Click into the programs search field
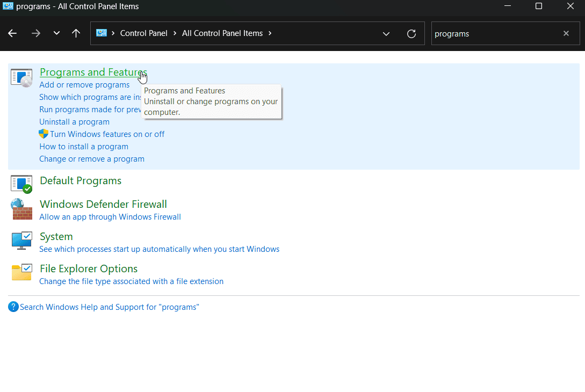Screen dimensions: 585x392 click(x=494, y=33)
